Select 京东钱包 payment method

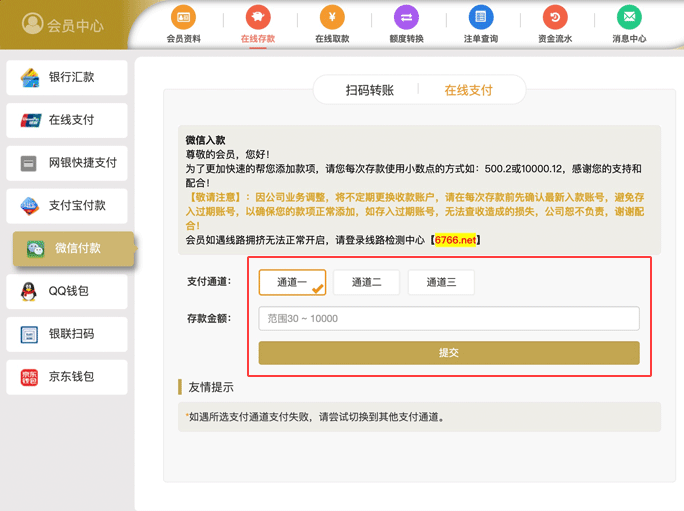pyautogui.click(x=68, y=377)
